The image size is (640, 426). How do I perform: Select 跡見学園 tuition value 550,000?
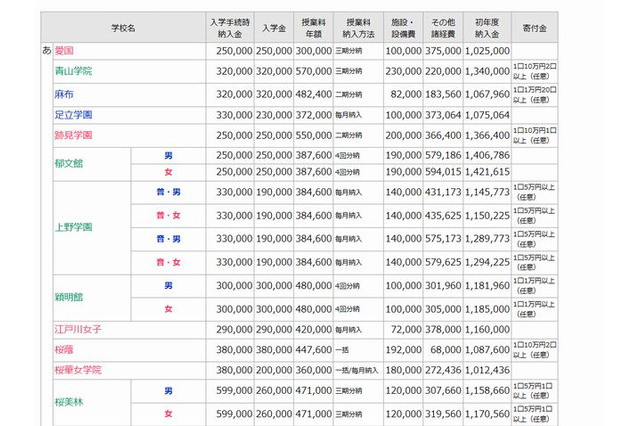(313, 135)
